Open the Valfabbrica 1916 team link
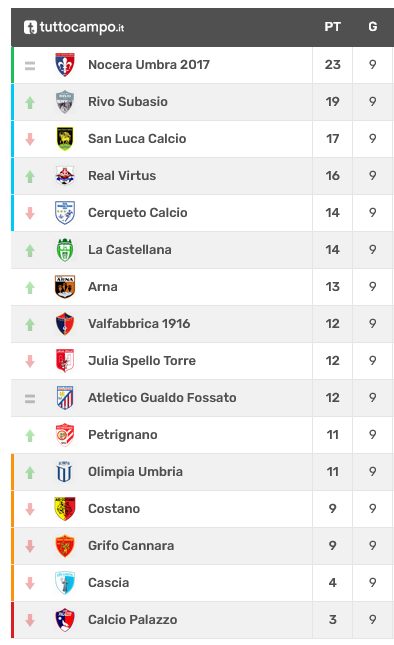 139,324
